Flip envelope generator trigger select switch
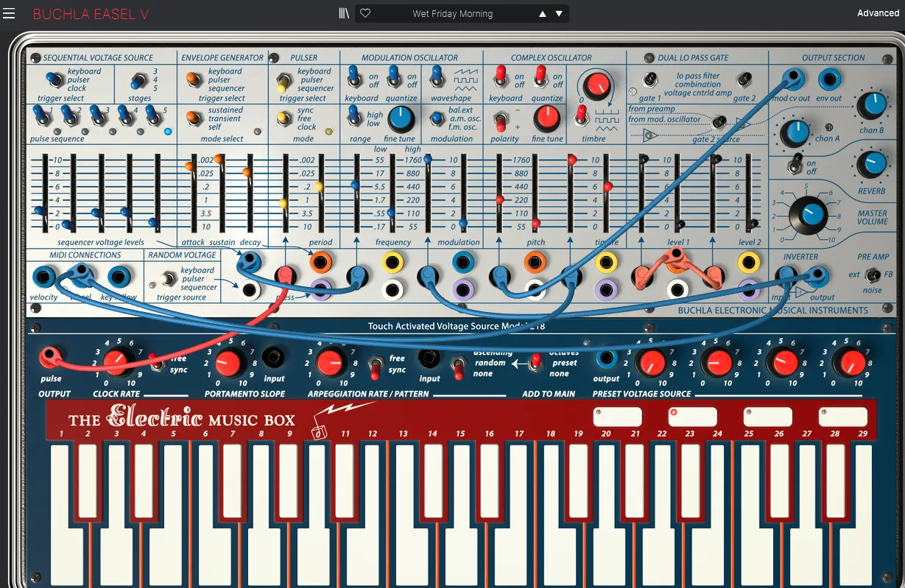Viewport: 905px width, 588px height. (194, 79)
